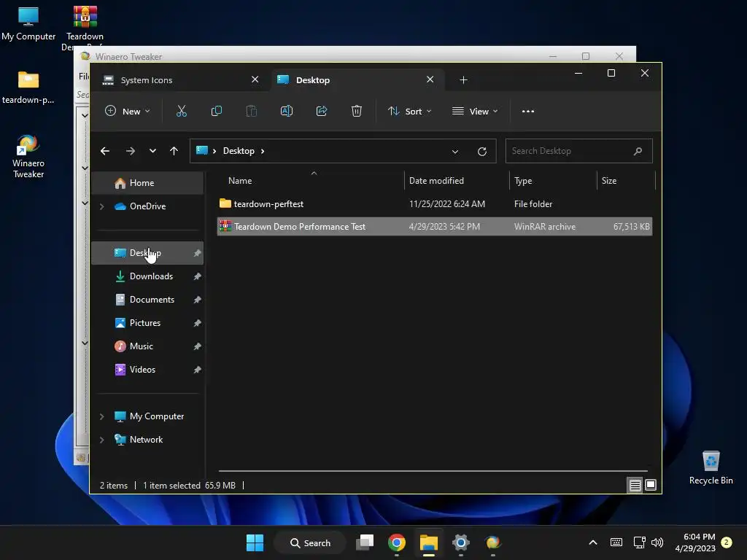Viewport: 747px width, 560px height.
Task: Go up one level arrow
Action: click(x=174, y=151)
